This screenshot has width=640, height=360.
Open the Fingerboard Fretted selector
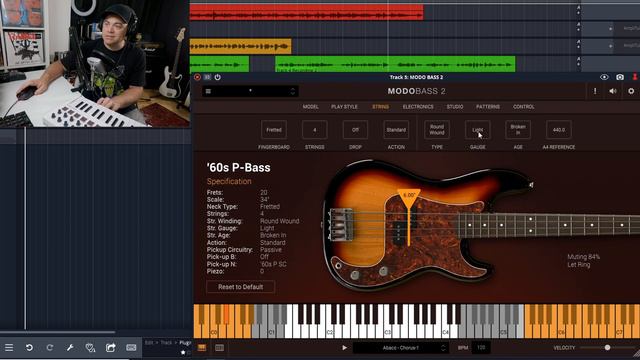pyautogui.click(x=274, y=130)
